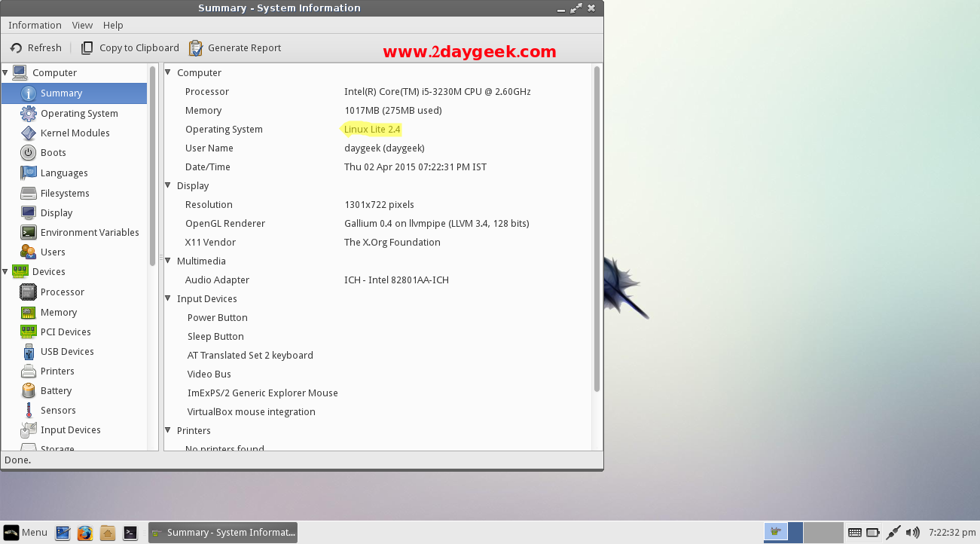Image resolution: width=980 pixels, height=544 pixels.
Task: Click the Generate Report icon
Action: pyautogui.click(x=196, y=48)
